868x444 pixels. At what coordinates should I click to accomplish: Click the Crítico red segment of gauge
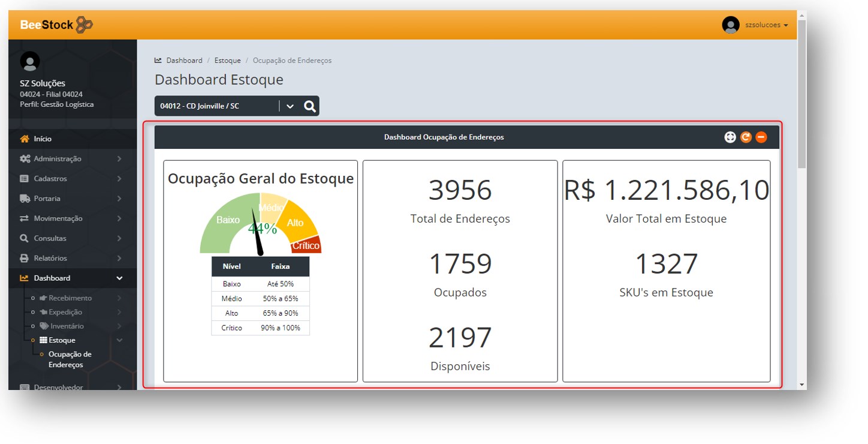pos(308,245)
